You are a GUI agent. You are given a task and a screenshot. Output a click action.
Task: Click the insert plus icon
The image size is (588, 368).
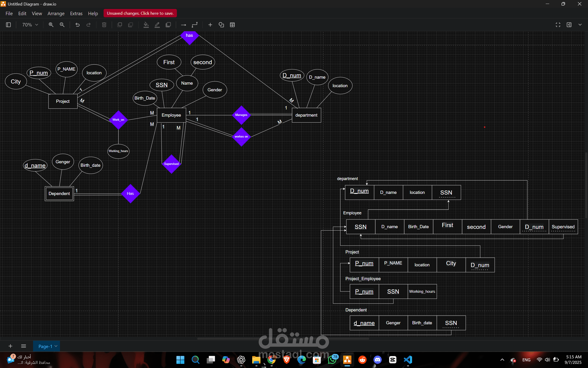coord(210,25)
